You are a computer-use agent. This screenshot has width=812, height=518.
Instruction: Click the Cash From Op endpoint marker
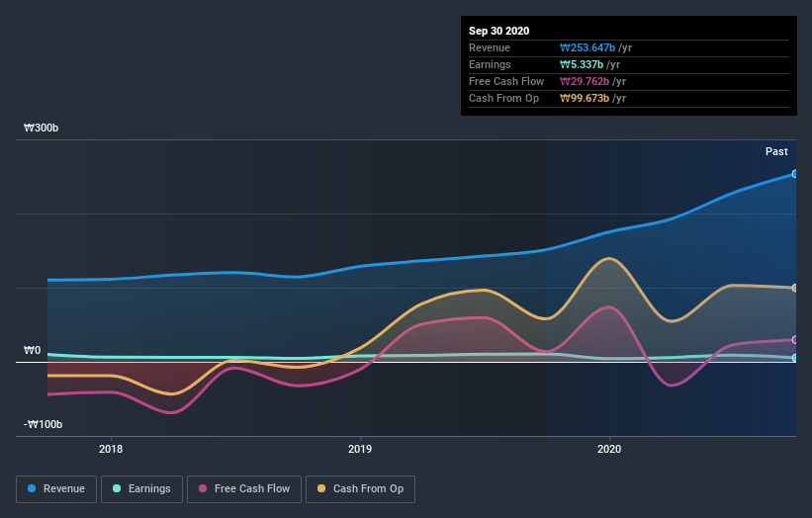point(795,288)
